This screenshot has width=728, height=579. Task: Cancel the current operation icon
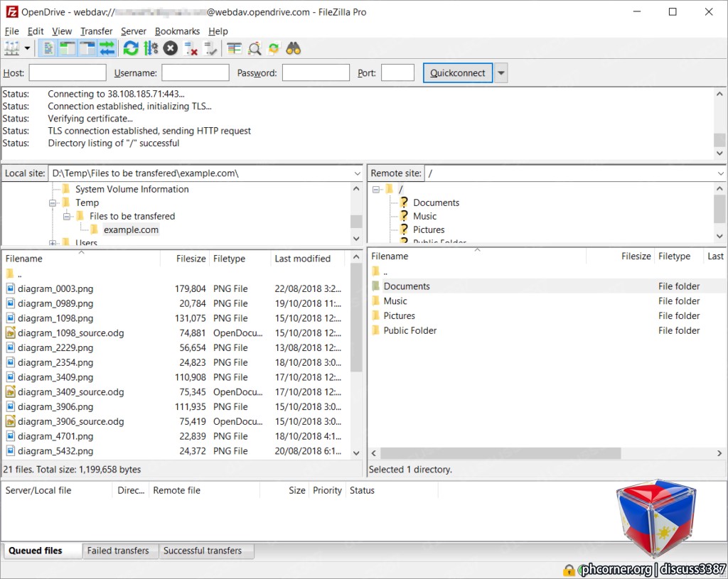pos(171,48)
